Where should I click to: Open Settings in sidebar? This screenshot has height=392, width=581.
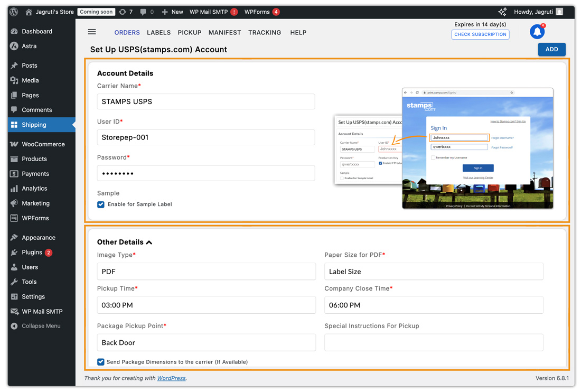click(42, 297)
